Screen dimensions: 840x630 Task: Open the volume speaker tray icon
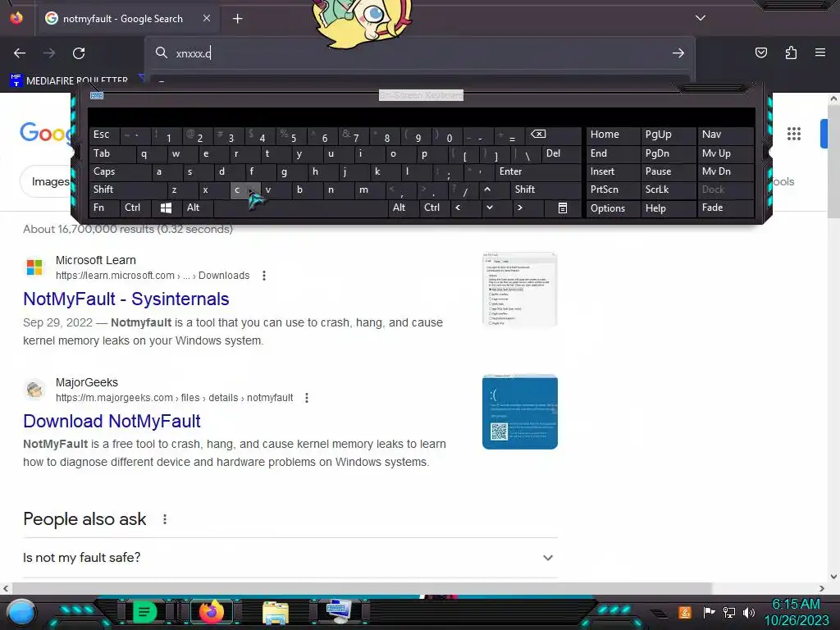pyautogui.click(x=749, y=612)
